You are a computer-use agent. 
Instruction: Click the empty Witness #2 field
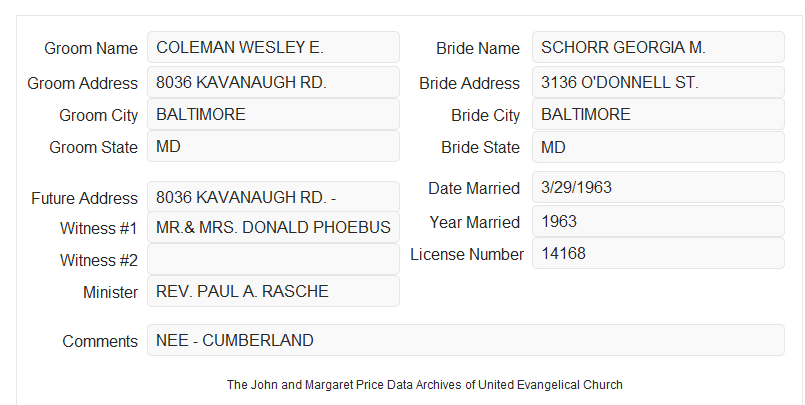click(273, 259)
